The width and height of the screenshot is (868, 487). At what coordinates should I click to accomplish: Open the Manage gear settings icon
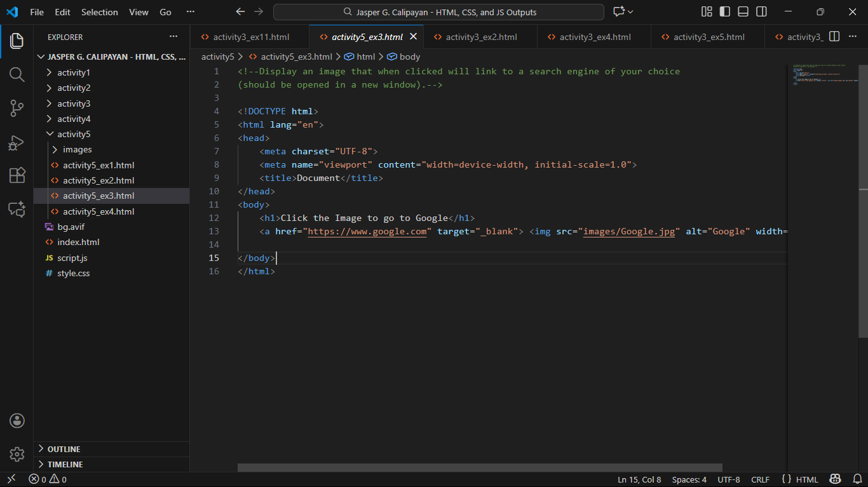[17, 454]
